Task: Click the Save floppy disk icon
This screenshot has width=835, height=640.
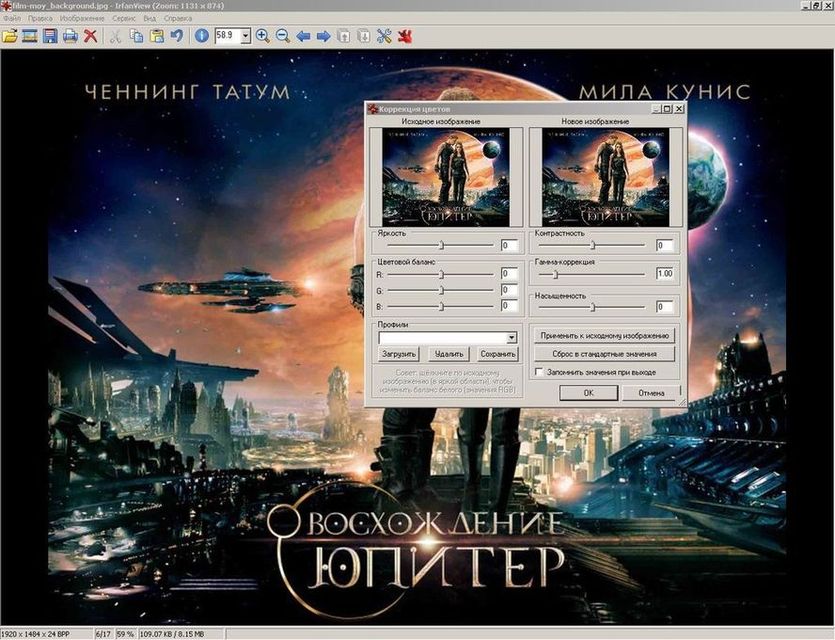Action: pos(50,36)
